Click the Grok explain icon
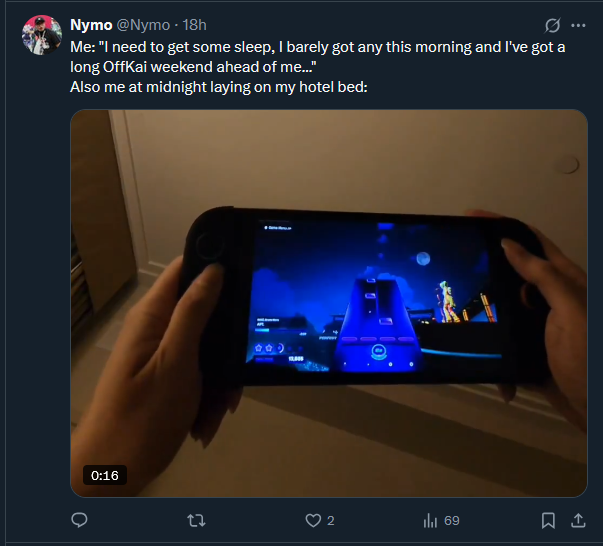This screenshot has width=603, height=546. click(552, 25)
